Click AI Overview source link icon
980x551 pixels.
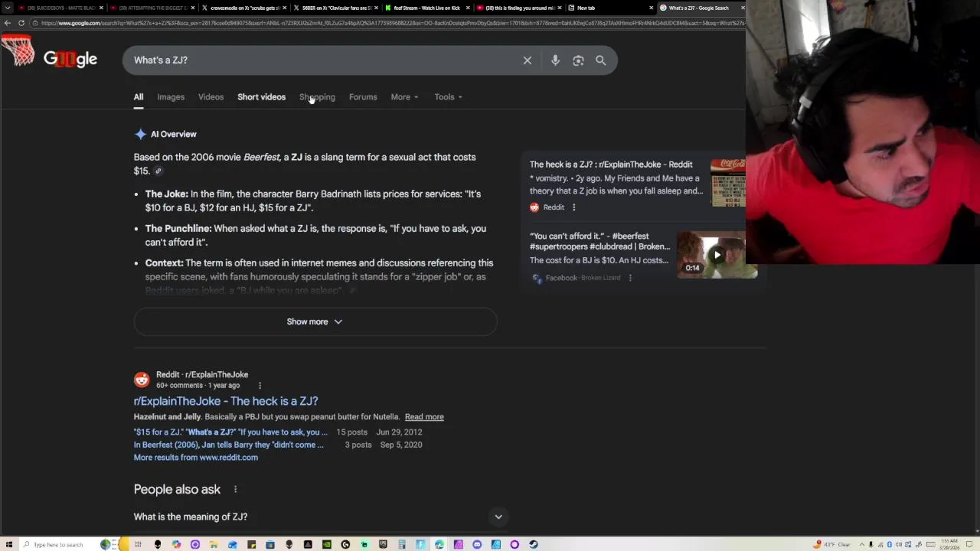point(158,171)
